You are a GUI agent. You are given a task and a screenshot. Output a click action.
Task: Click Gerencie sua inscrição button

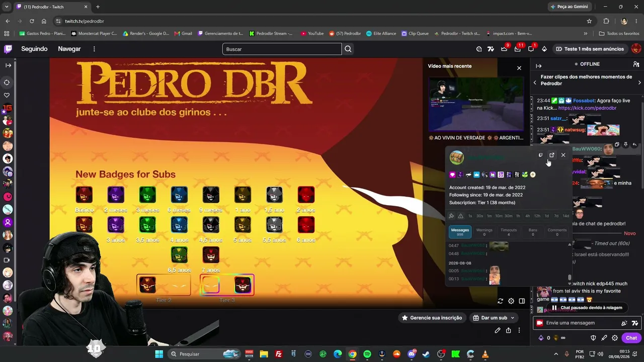tap(431, 318)
